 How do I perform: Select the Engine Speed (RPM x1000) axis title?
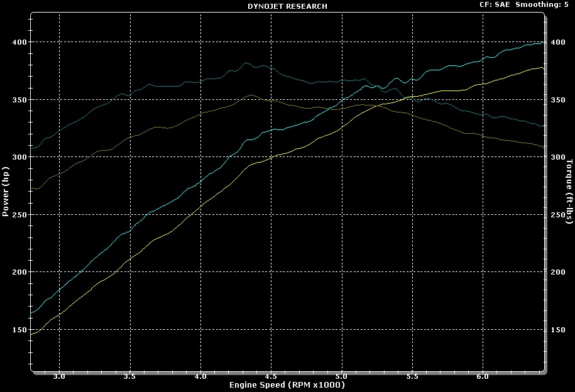click(x=287, y=384)
